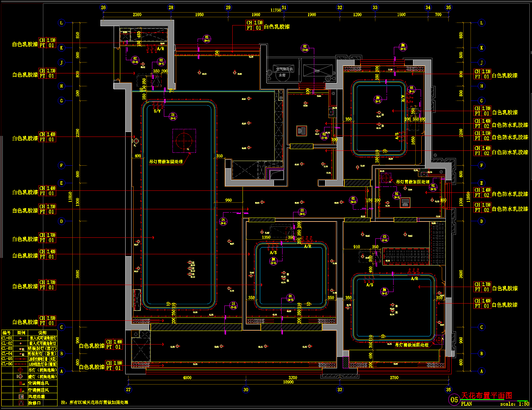Image resolution: width=532 pixels, height=410 pixels.
Task: Select the bottom dimension 3200
Action: pos(293,378)
